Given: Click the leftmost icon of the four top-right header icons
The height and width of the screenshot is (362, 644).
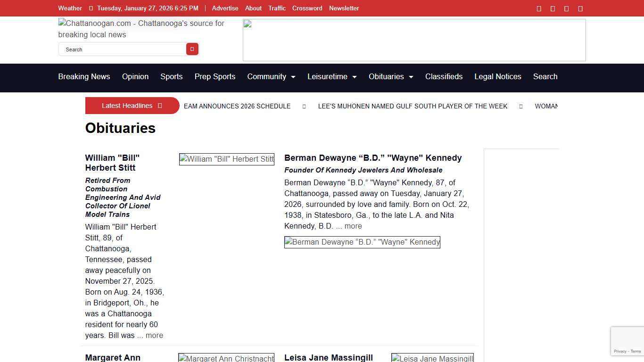Looking at the screenshot, I should tap(539, 8).
